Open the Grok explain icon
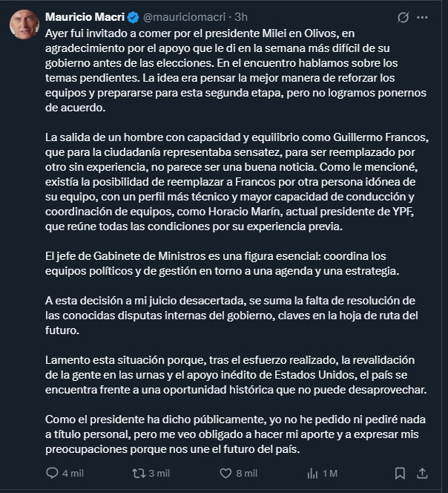Viewport: 448px width, 493px height. click(x=403, y=16)
